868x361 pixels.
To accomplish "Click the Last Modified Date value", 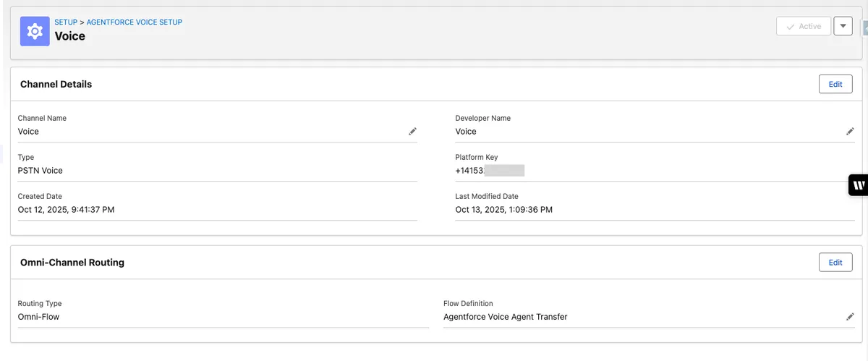I will [503, 210].
